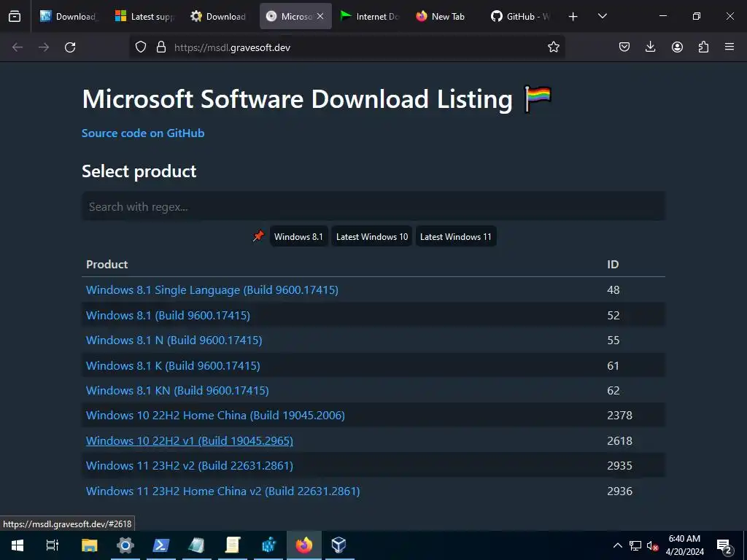
Task: Open Windows 8.1 (Build 9600.17415) link
Action: [168, 315]
